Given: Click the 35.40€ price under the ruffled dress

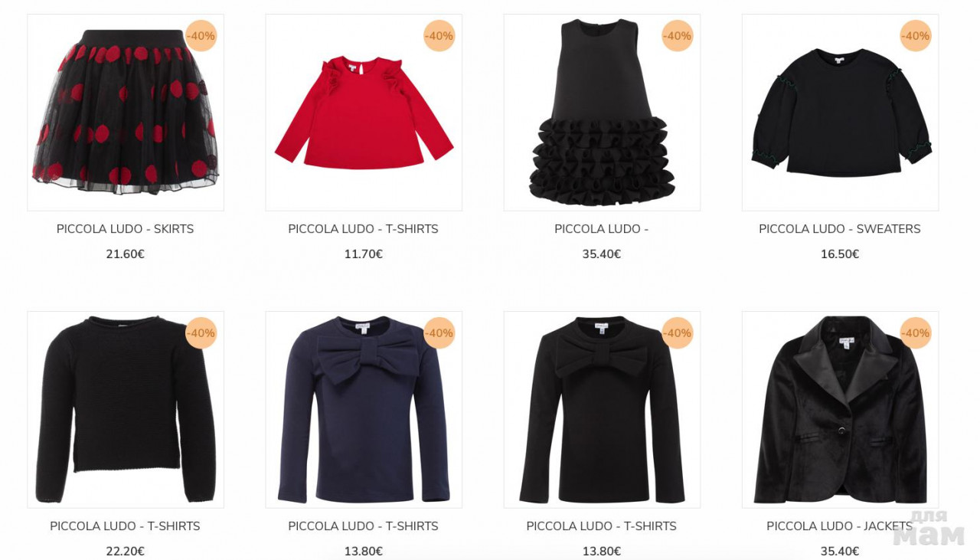Looking at the screenshot, I should click(602, 254).
